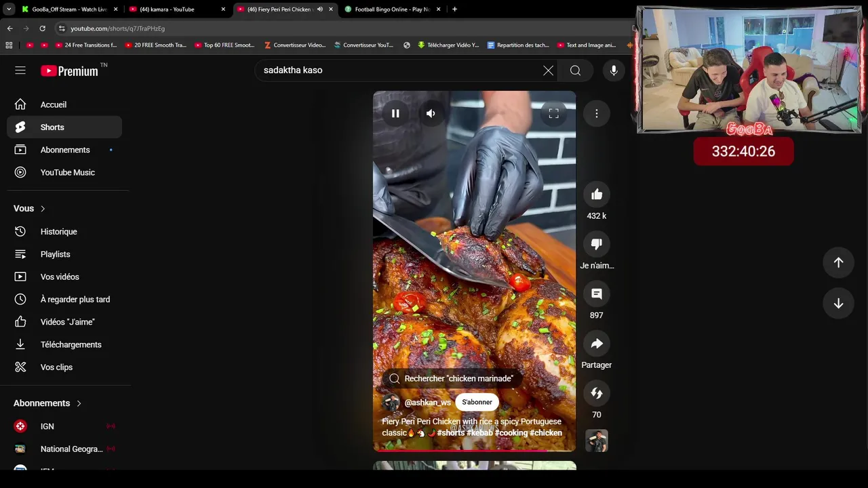This screenshot has width=868, height=488.
Task: Open Playlists
Action: (64, 254)
